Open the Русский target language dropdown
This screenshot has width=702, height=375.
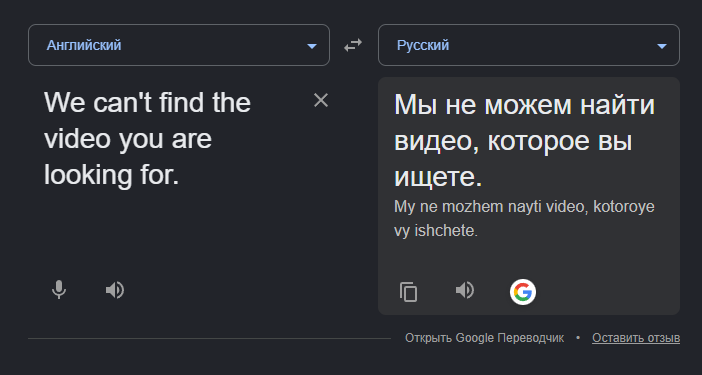529,45
